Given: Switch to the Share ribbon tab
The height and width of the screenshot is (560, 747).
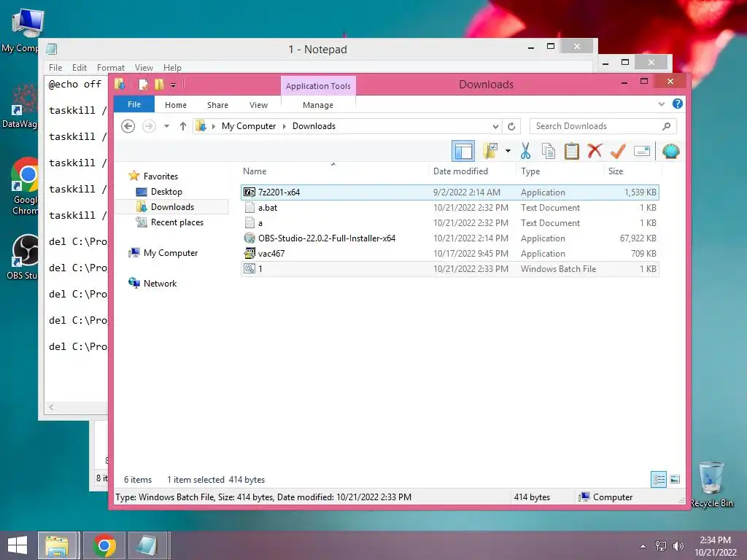Looking at the screenshot, I should [217, 105].
